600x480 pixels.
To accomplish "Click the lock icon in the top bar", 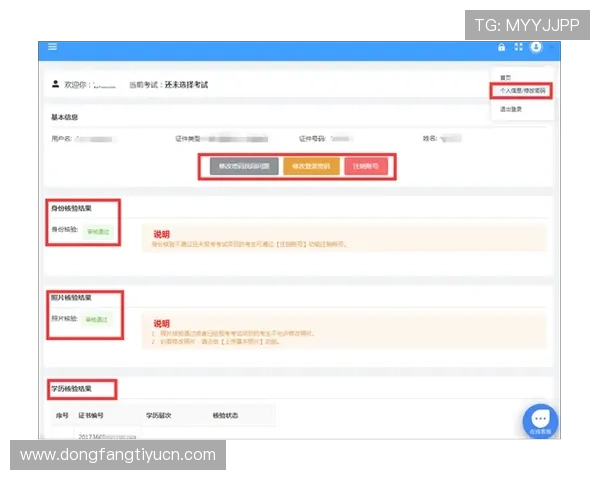I will [502, 47].
